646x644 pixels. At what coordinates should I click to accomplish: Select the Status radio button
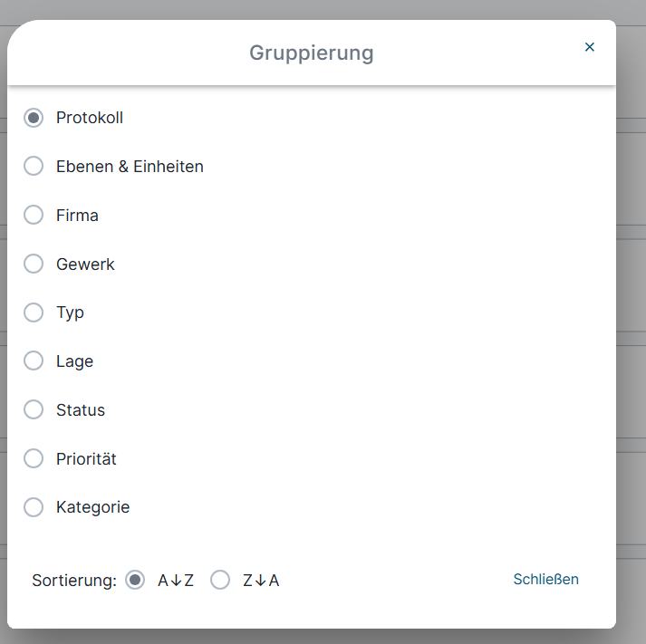(x=34, y=410)
